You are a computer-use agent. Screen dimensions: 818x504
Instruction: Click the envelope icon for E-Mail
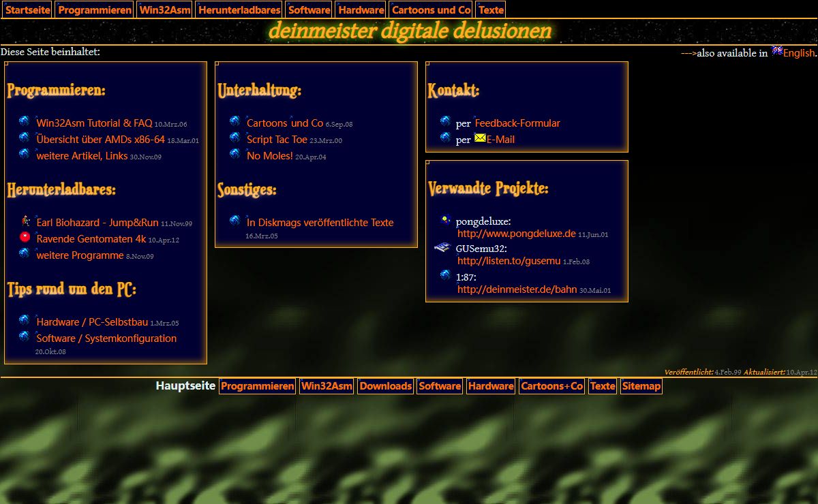pyautogui.click(x=480, y=138)
